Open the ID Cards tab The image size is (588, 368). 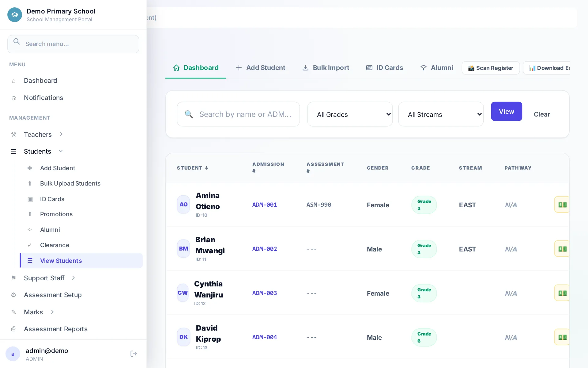pos(385,68)
